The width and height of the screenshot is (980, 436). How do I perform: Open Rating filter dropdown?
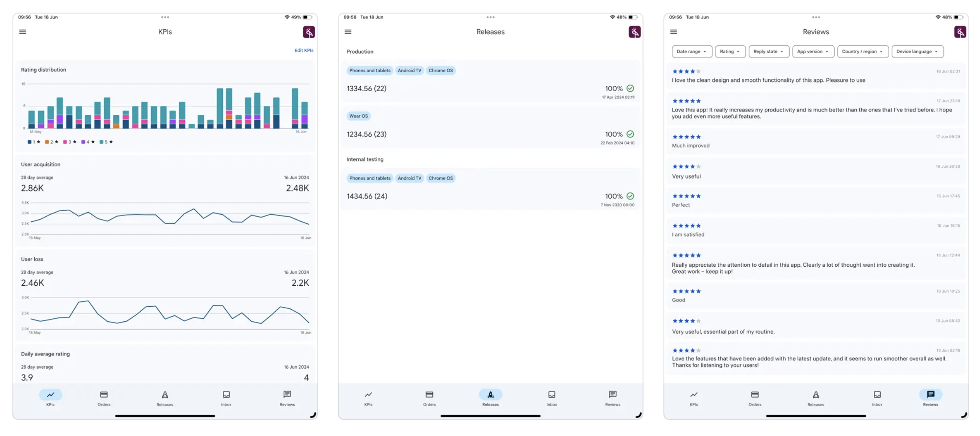pyautogui.click(x=730, y=51)
